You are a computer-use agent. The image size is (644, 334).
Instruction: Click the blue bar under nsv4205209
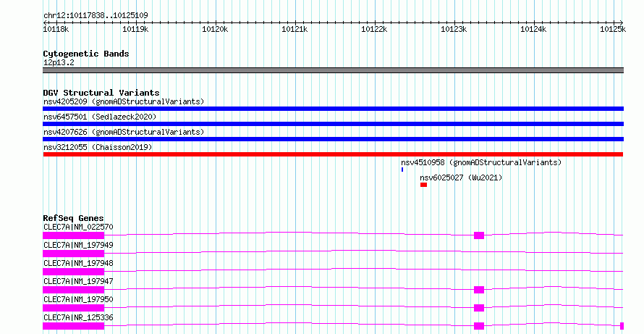pyautogui.click(x=333, y=109)
